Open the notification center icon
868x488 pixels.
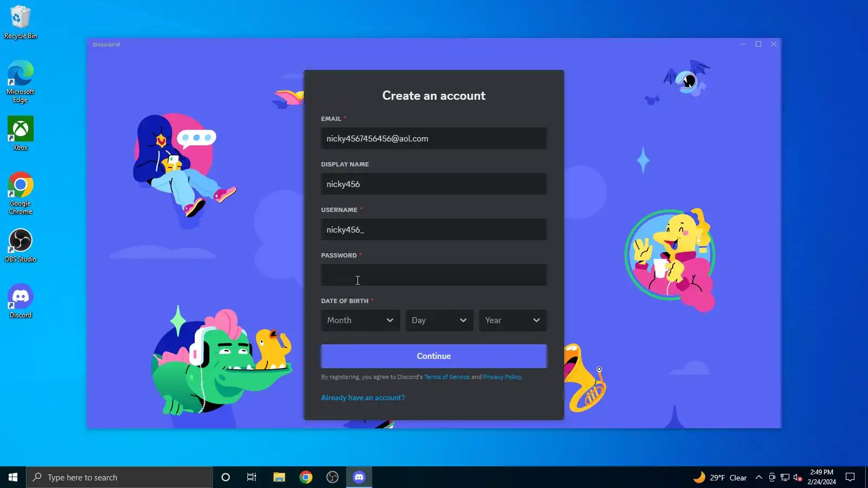850,477
